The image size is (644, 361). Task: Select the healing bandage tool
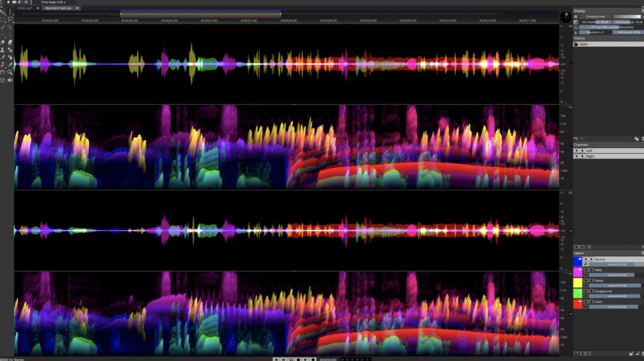[10, 50]
